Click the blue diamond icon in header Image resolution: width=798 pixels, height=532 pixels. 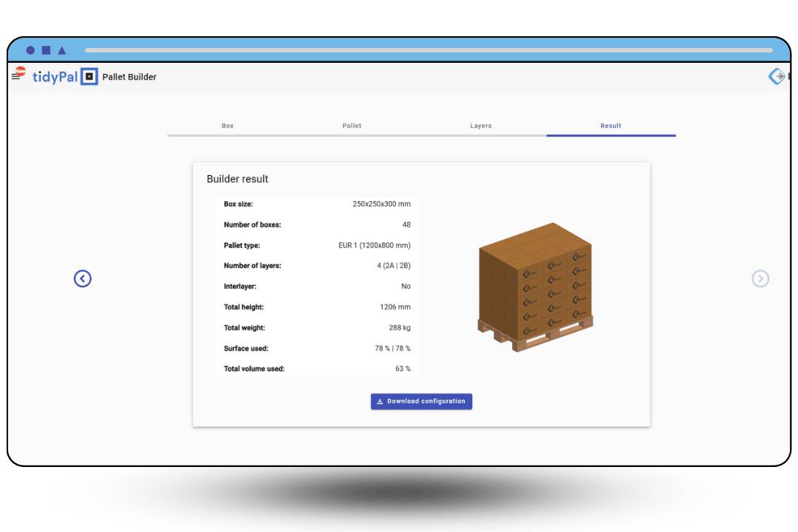[x=777, y=76]
